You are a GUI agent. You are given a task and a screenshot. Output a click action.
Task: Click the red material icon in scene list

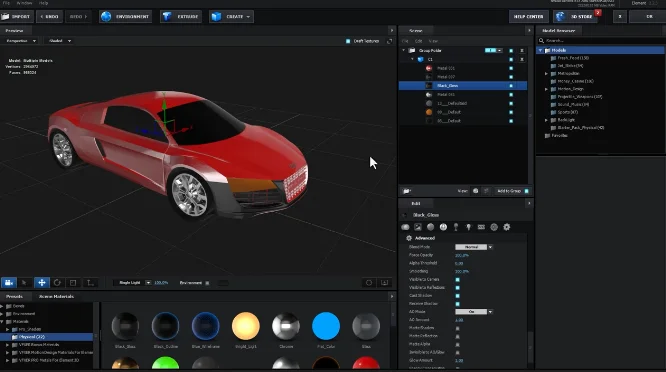(429, 68)
